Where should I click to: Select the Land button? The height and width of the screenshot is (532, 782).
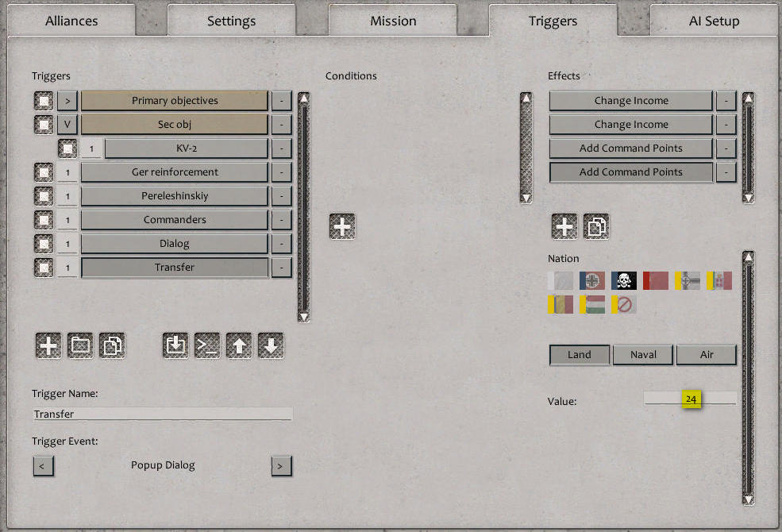tap(580, 355)
